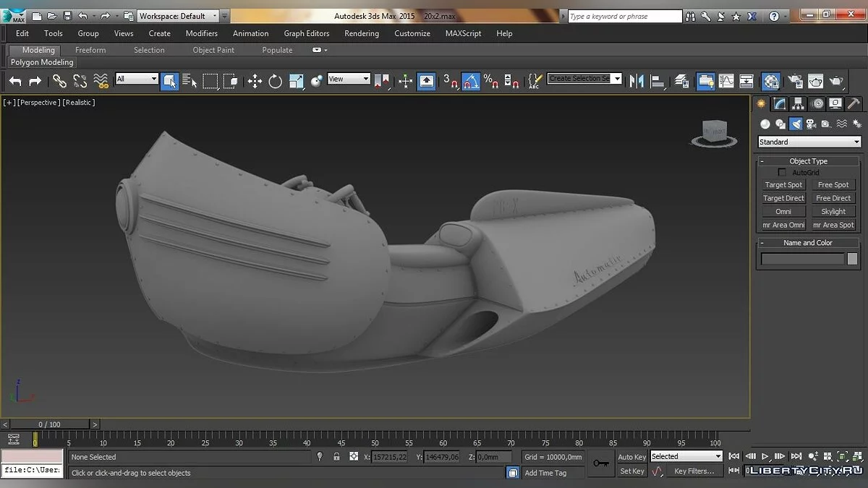Image resolution: width=868 pixels, height=488 pixels.
Task: Toggle the selection lock padlock
Action: pos(336,457)
